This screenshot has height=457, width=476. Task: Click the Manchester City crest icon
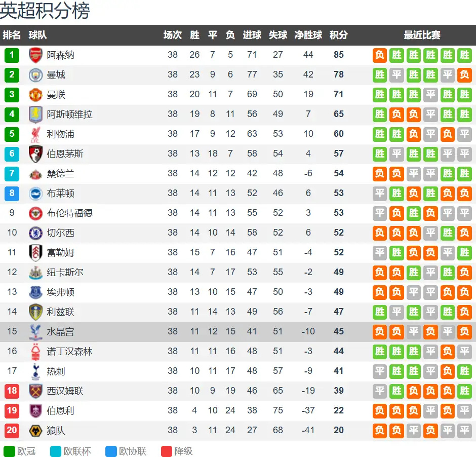[x=35, y=75]
